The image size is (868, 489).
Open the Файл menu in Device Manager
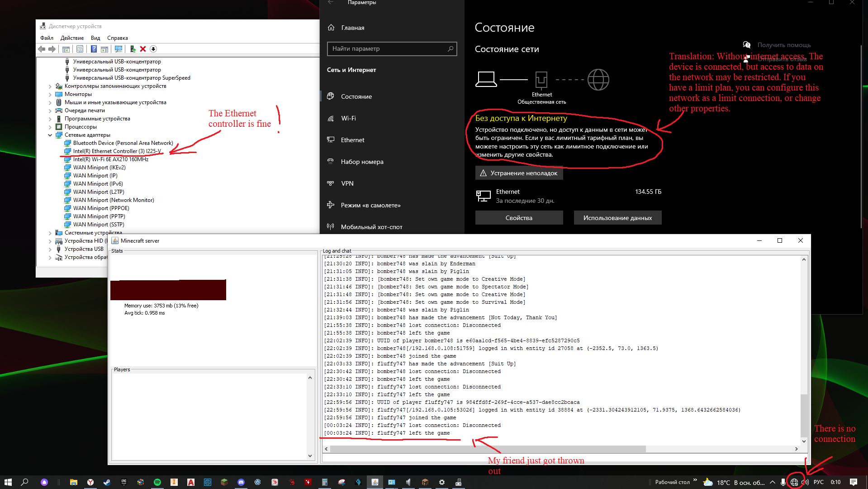click(x=47, y=38)
